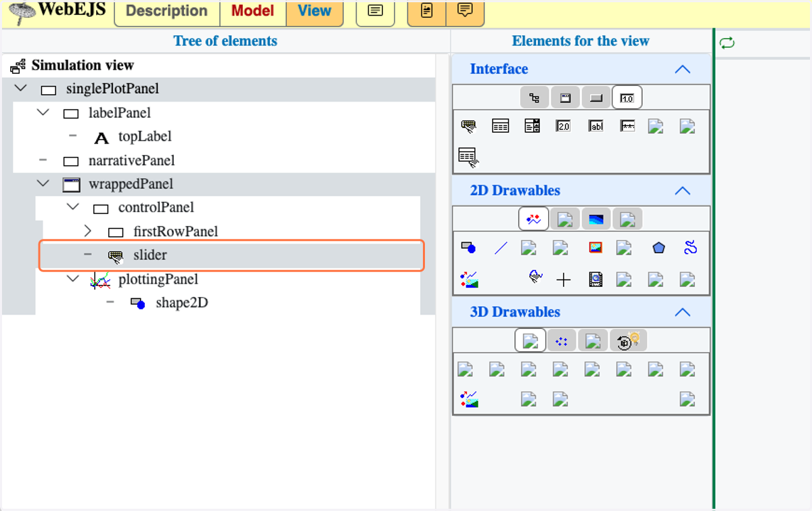Open the tree-structure subtab in Interface palette

click(535, 98)
